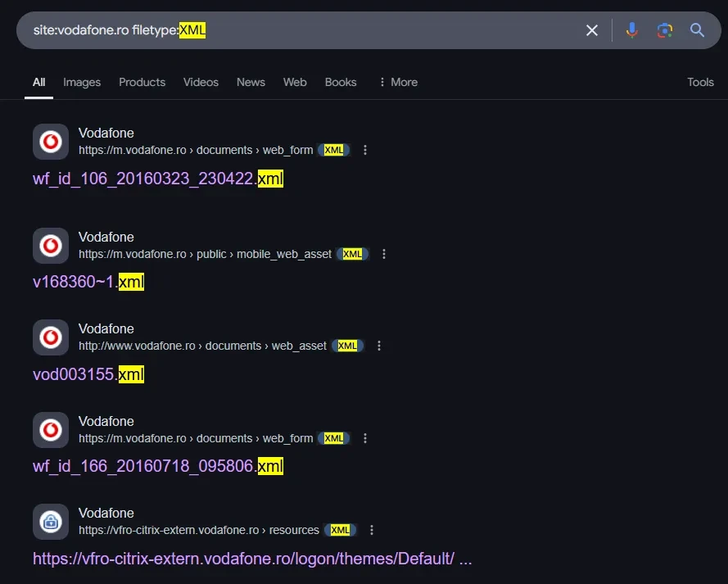Image resolution: width=728 pixels, height=584 pixels.
Task: Switch to the News tab
Action: click(251, 82)
